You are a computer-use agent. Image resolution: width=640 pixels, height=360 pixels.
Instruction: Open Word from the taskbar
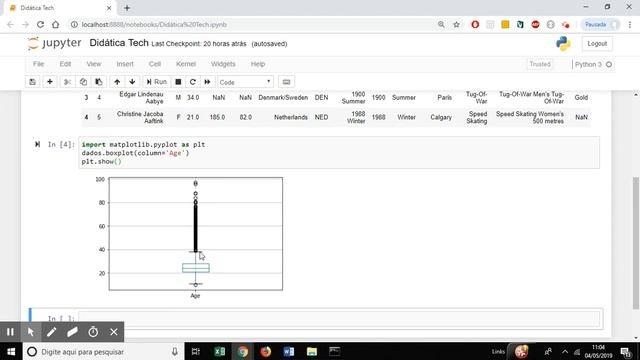[x=289, y=351]
